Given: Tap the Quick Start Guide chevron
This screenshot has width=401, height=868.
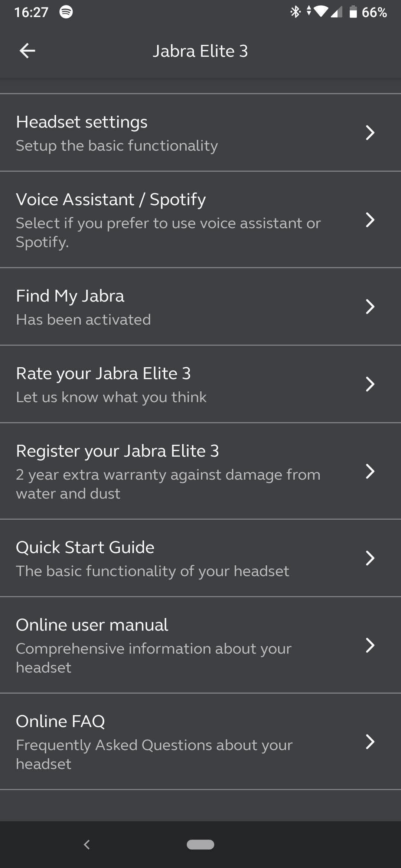Looking at the screenshot, I should click(x=370, y=558).
